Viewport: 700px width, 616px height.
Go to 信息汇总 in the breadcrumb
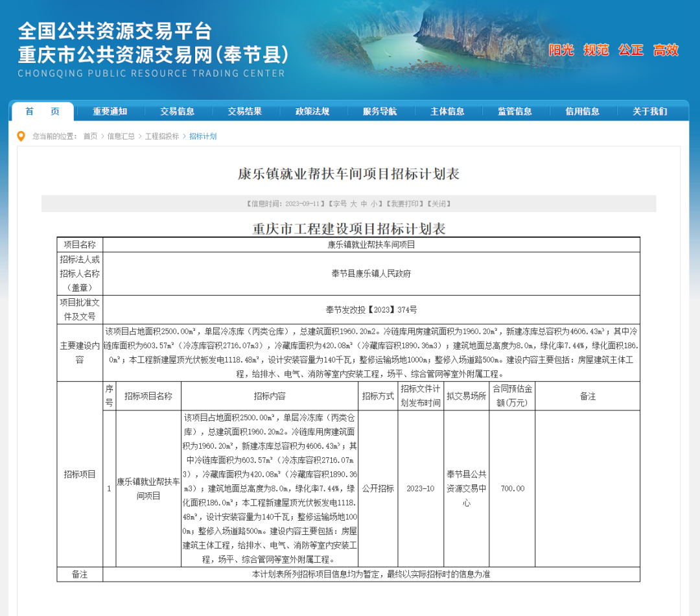click(121, 136)
